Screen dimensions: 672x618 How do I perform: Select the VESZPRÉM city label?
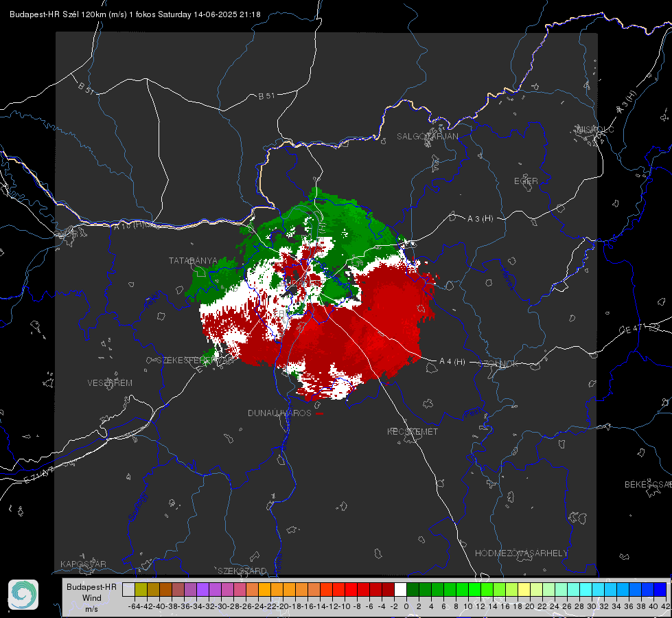(110, 382)
